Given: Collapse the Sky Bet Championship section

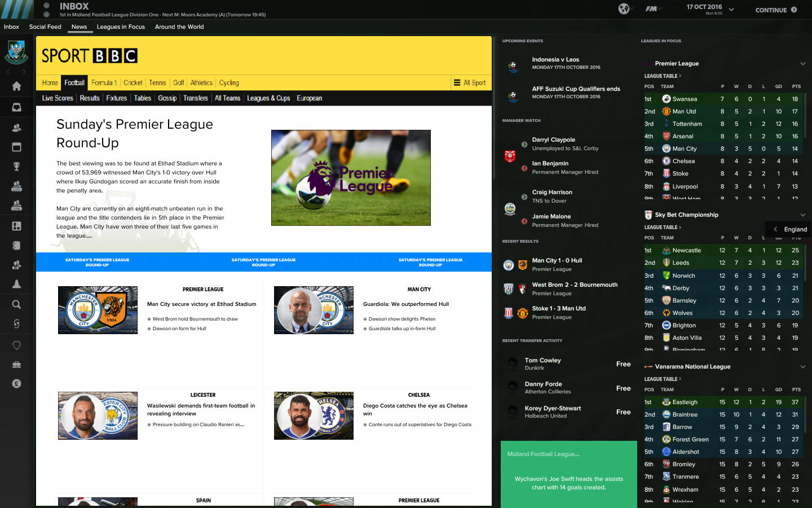Looking at the screenshot, I should point(802,215).
